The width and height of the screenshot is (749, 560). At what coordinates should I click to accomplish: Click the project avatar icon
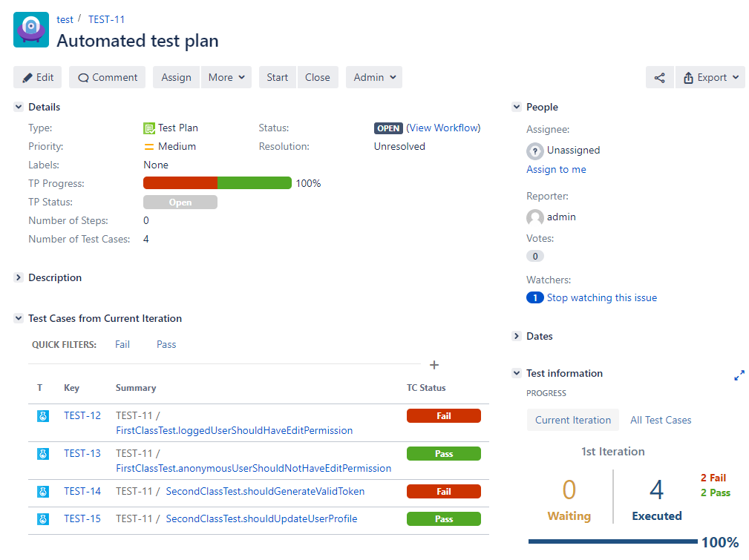(31, 30)
